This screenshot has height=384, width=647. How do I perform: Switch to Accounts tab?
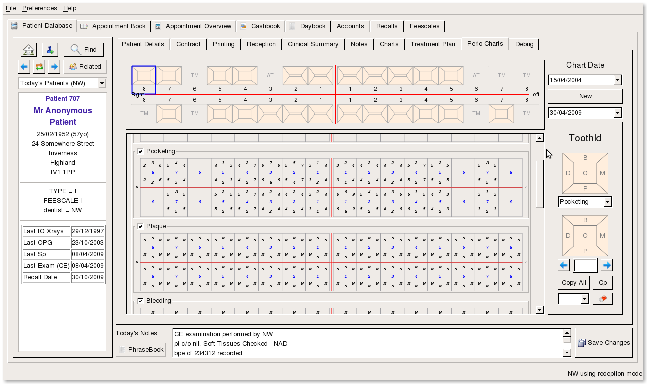[x=350, y=26]
